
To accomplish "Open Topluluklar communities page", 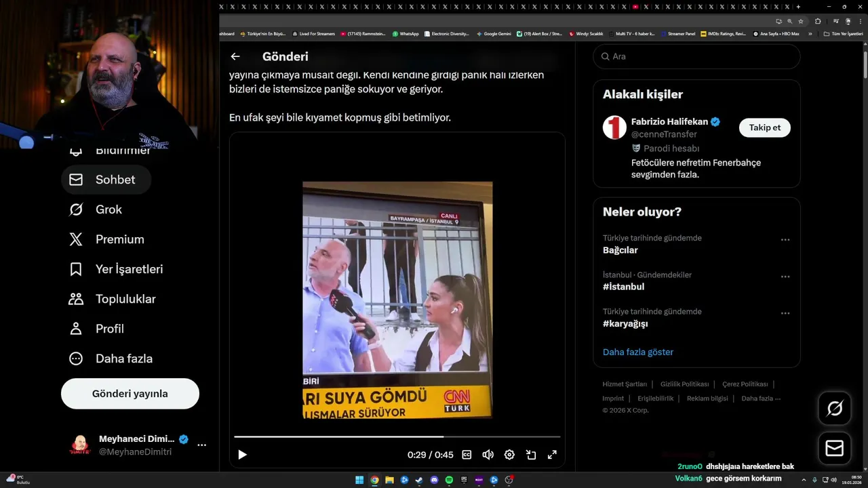I will [x=113, y=299].
